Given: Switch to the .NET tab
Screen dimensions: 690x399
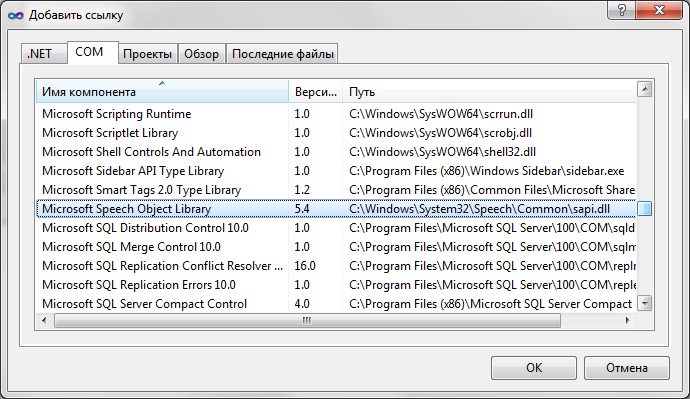Looking at the screenshot, I should 44,54.
